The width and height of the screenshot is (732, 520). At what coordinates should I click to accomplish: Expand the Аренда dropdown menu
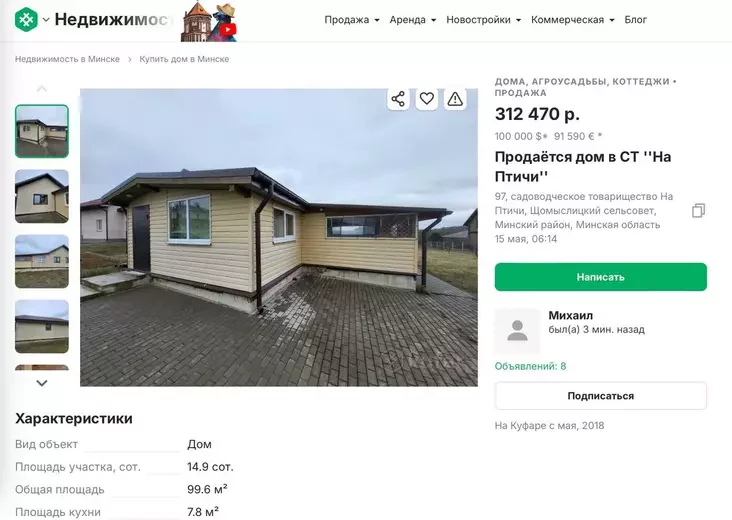click(x=413, y=20)
